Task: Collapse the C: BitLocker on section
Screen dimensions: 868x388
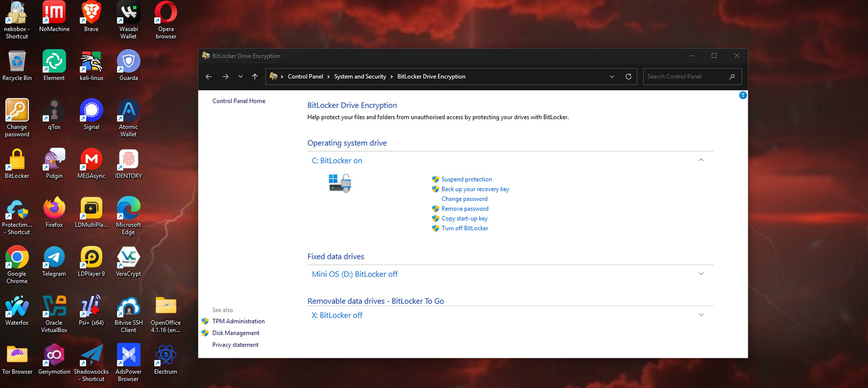Action: pos(701,161)
